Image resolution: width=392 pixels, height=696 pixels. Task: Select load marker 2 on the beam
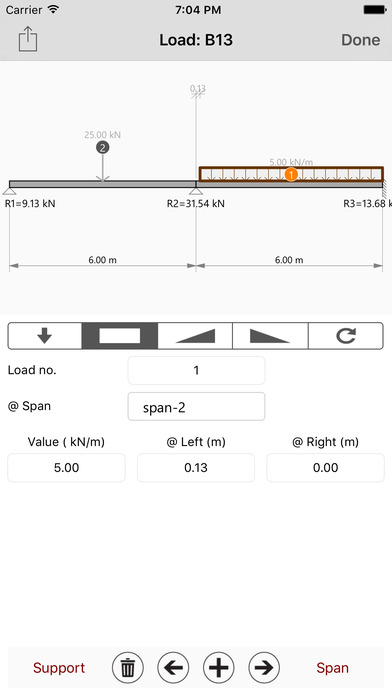[x=103, y=147]
